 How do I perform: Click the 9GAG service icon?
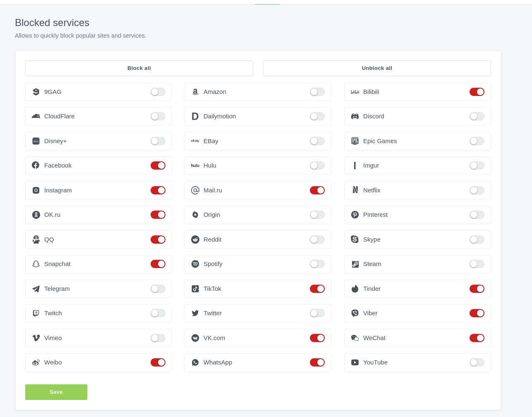pyautogui.click(x=36, y=92)
